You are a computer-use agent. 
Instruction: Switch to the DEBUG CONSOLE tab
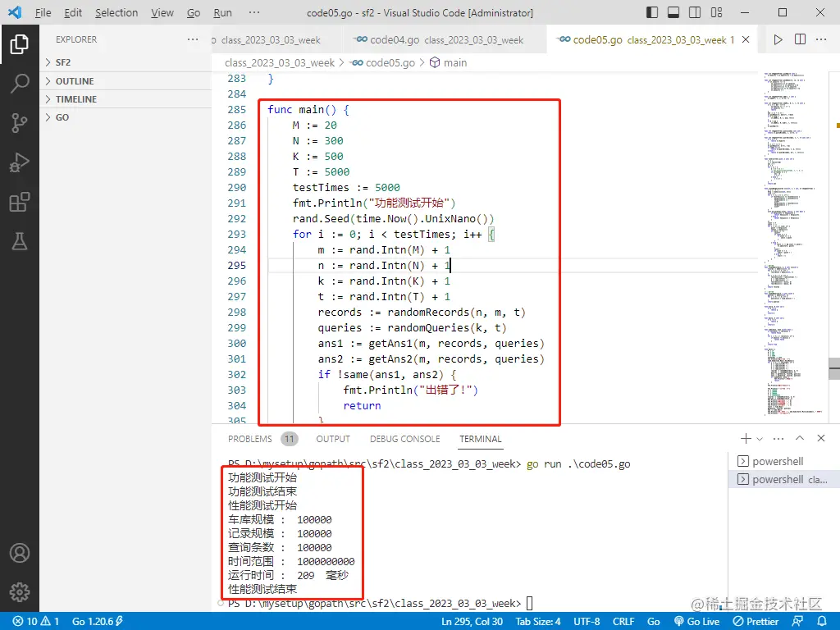pyautogui.click(x=404, y=439)
